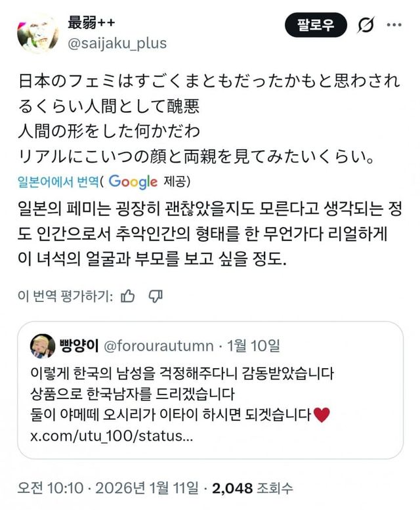The image size is (420, 510).
Task: Open the quoted tweet's Korean text body
Action: click(177, 394)
